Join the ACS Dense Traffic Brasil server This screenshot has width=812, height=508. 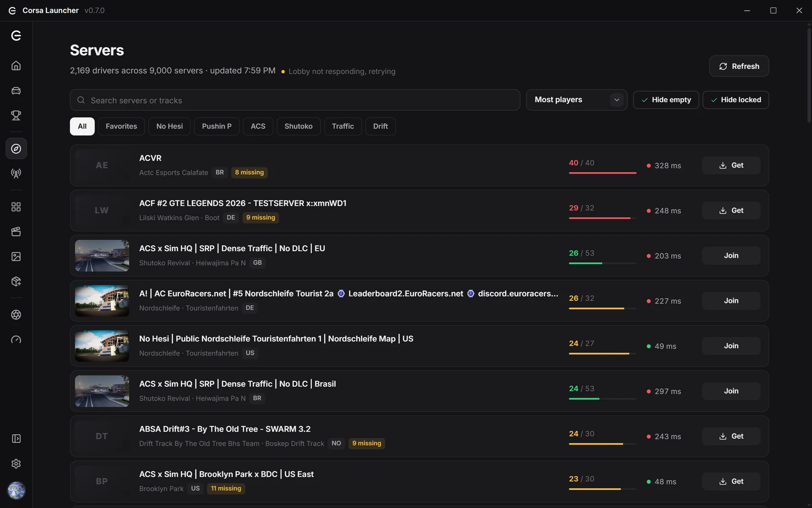[x=731, y=391]
